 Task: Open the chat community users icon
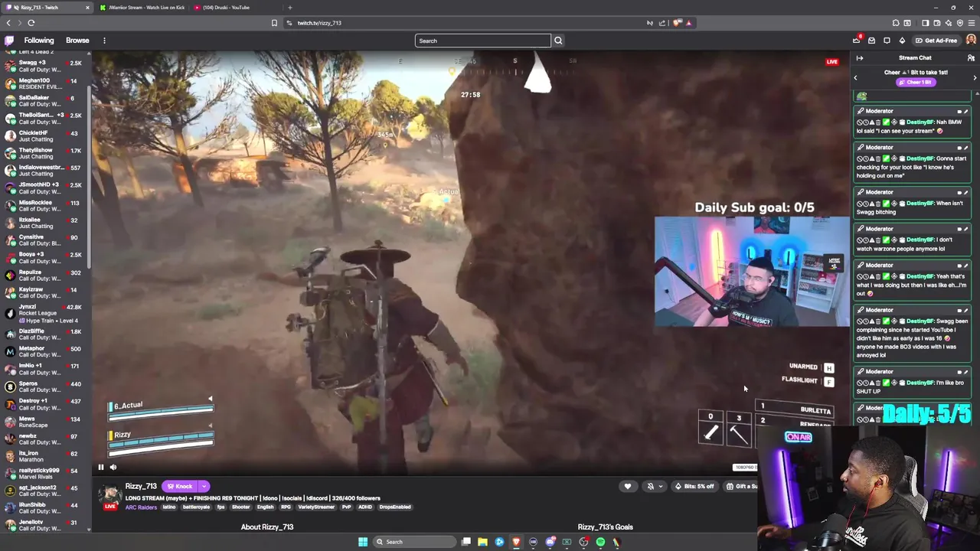click(x=971, y=58)
